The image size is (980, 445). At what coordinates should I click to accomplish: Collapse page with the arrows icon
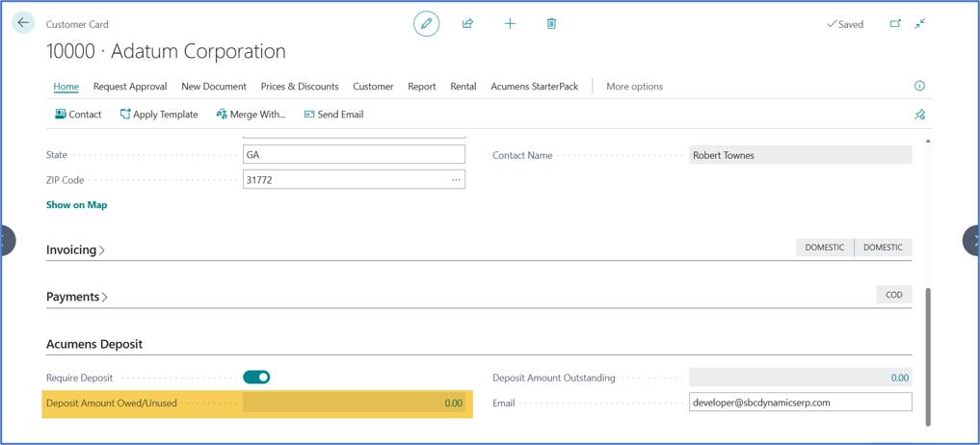coord(920,24)
